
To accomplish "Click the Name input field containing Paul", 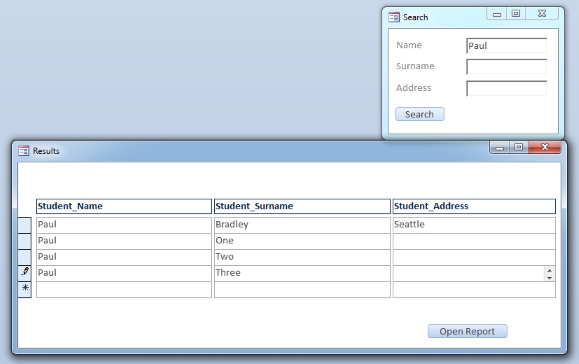I will coord(507,46).
